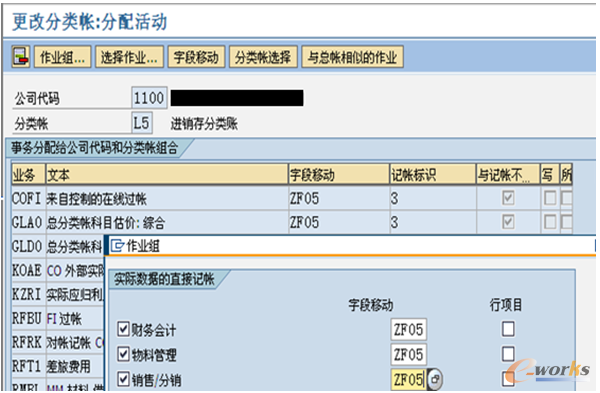This screenshot has width=600, height=393.
Task: Select the 事务分配给公司代码和分类帐组合 tab
Action: point(95,148)
